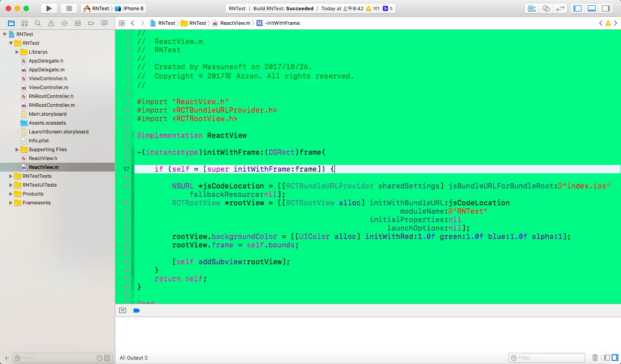Expand the RNTestUITests group
Image resolution: width=621 pixels, height=364 pixels.
(11, 185)
